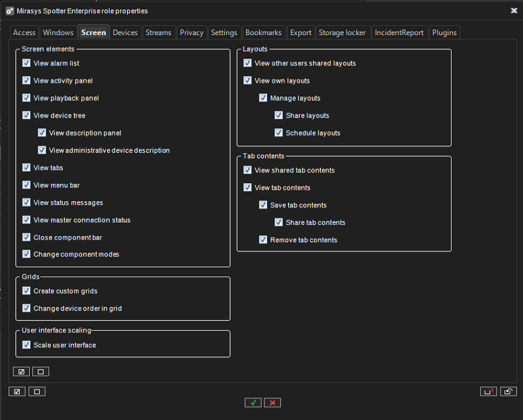Screen dimensions: 523x420
Task: Toggle View playback panel checkbox
Action: pos(26,98)
